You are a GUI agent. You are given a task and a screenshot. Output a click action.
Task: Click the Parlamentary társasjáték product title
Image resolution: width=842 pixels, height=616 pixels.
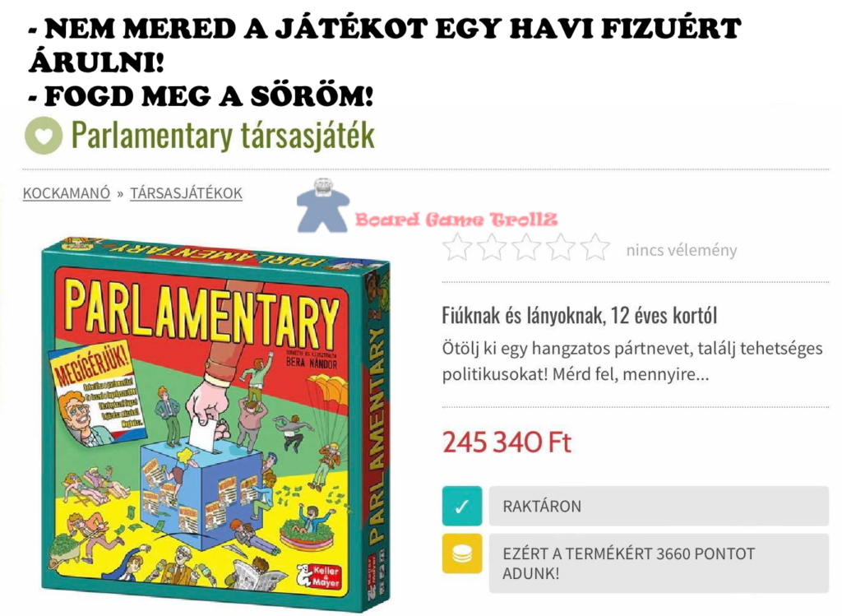point(223,135)
